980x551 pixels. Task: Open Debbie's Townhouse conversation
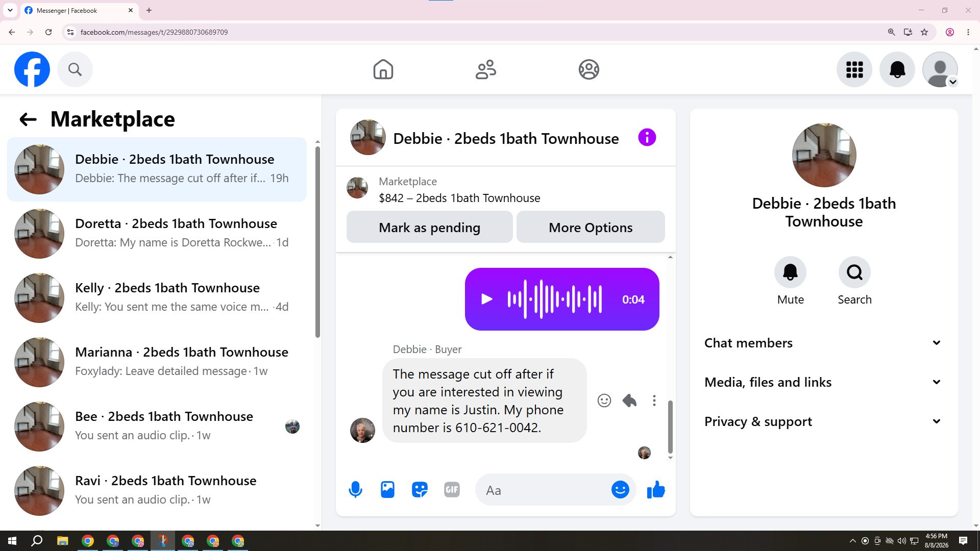(x=157, y=169)
